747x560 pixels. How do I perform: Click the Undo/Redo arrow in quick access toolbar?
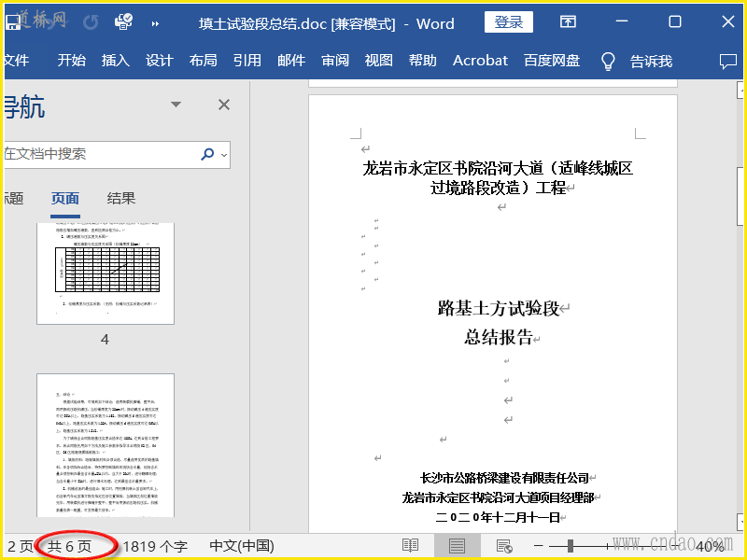91,22
